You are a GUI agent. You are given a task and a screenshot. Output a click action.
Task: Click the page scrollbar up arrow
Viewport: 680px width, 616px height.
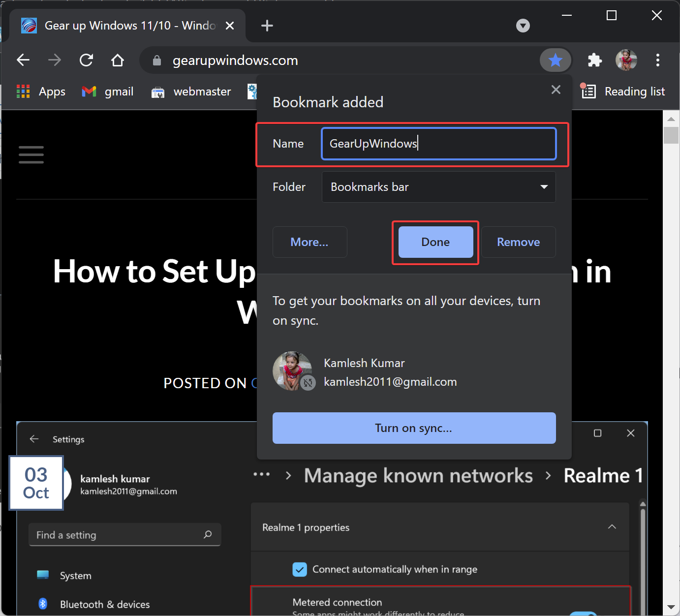click(671, 119)
